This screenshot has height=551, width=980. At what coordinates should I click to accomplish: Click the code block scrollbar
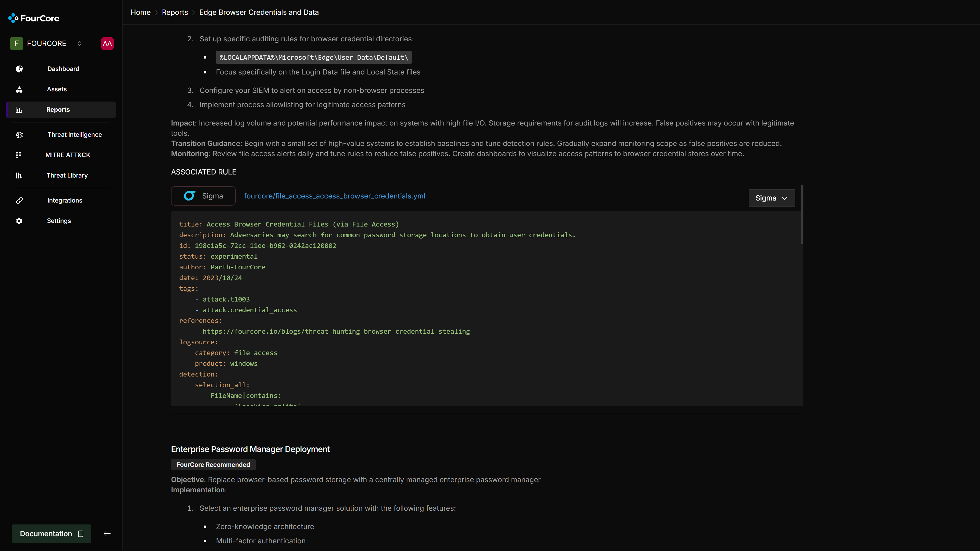point(802,215)
